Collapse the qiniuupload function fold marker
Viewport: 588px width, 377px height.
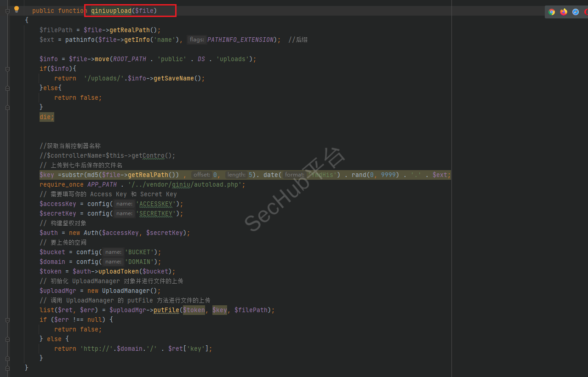click(x=7, y=11)
